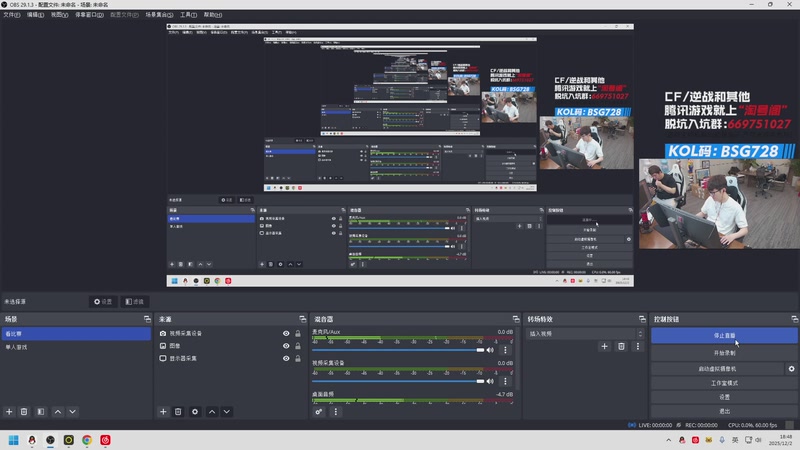Open 设置 button in controls panel

tap(724, 397)
